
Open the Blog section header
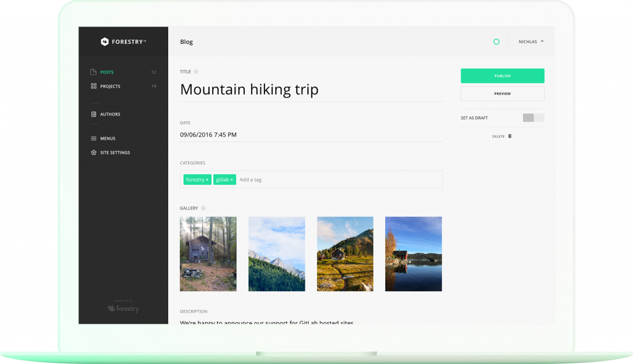pyautogui.click(x=186, y=41)
